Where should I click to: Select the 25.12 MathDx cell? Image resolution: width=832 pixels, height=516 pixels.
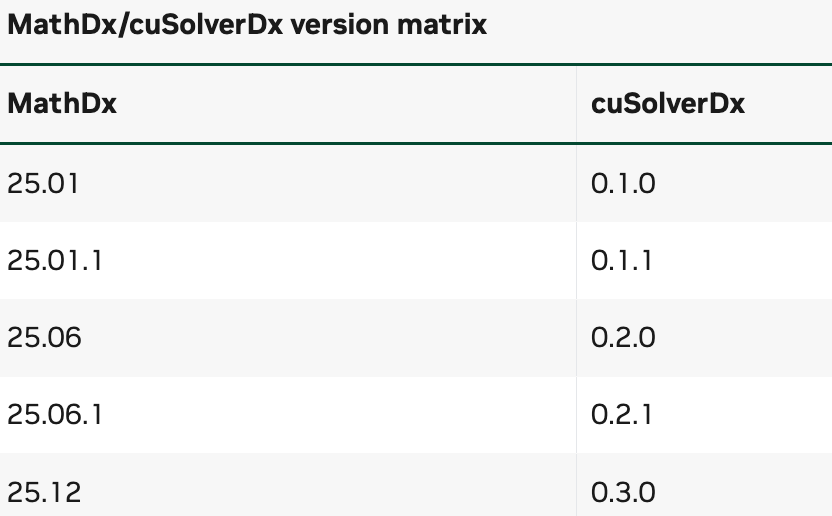44,492
